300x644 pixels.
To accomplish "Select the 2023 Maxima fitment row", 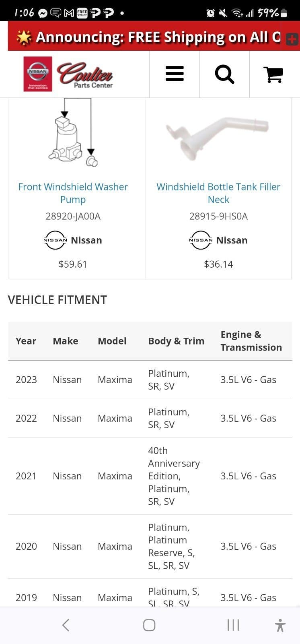I will (150, 379).
